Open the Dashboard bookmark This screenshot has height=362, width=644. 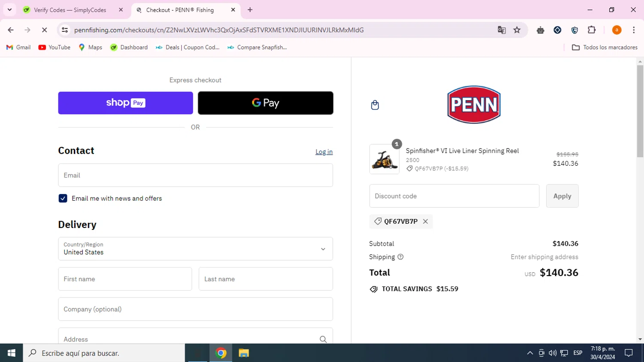(x=129, y=47)
